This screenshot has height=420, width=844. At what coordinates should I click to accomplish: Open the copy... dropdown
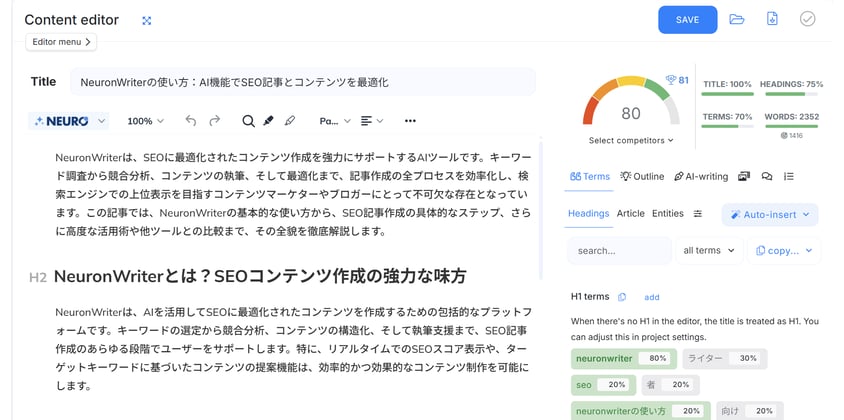(x=784, y=250)
